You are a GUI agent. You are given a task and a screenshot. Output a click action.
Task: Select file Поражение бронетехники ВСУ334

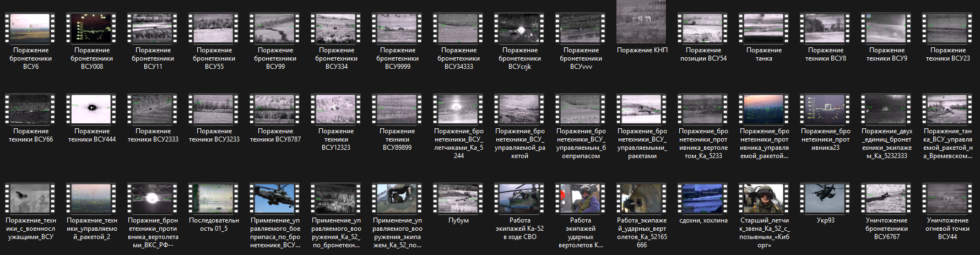(x=337, y=29)
